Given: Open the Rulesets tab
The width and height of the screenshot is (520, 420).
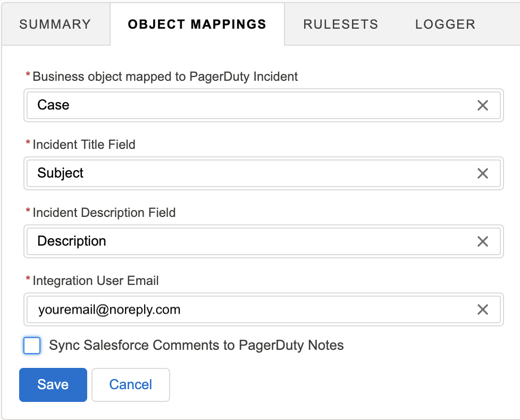Looking at the screenshot, I should [341, 24].
